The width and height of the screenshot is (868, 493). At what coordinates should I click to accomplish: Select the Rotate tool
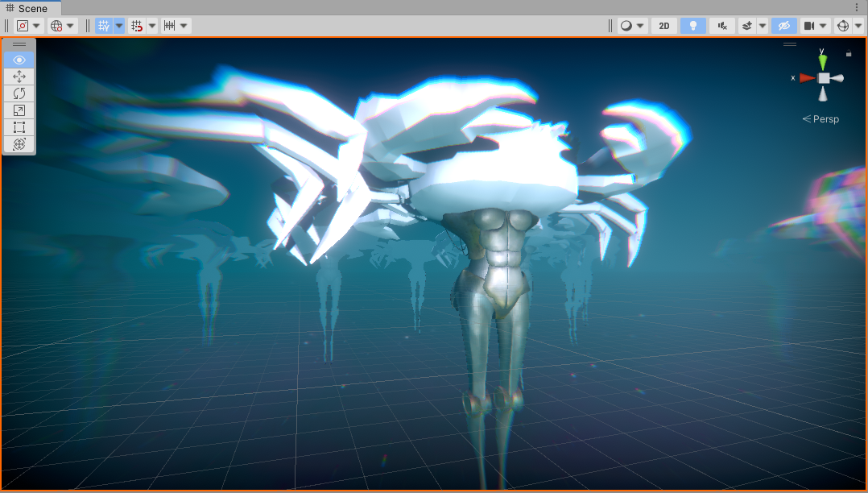[19, 93]
